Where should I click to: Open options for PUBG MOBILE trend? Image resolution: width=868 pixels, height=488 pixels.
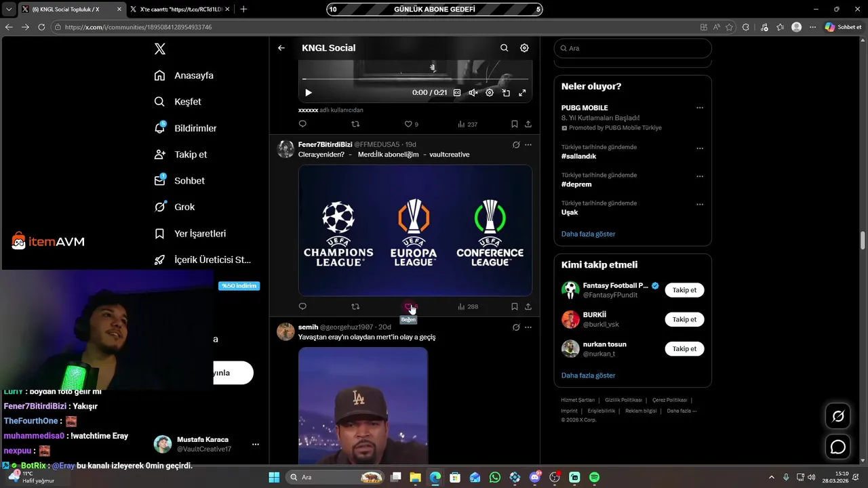pos(700,108)
